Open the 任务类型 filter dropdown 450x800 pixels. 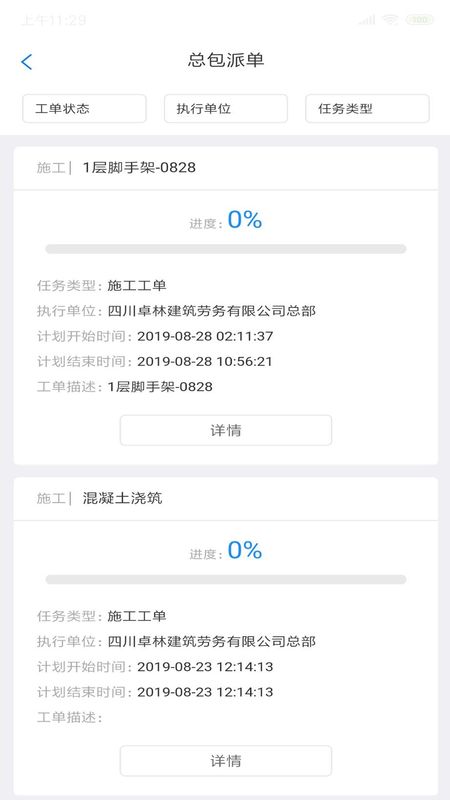pos(367,109)
